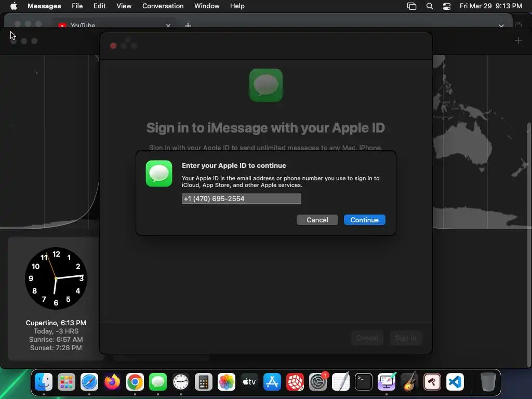Viewport: 532px width, 399px height.
Task: Click the Cupertino analog clock face
Action: [x=56, y=278]
